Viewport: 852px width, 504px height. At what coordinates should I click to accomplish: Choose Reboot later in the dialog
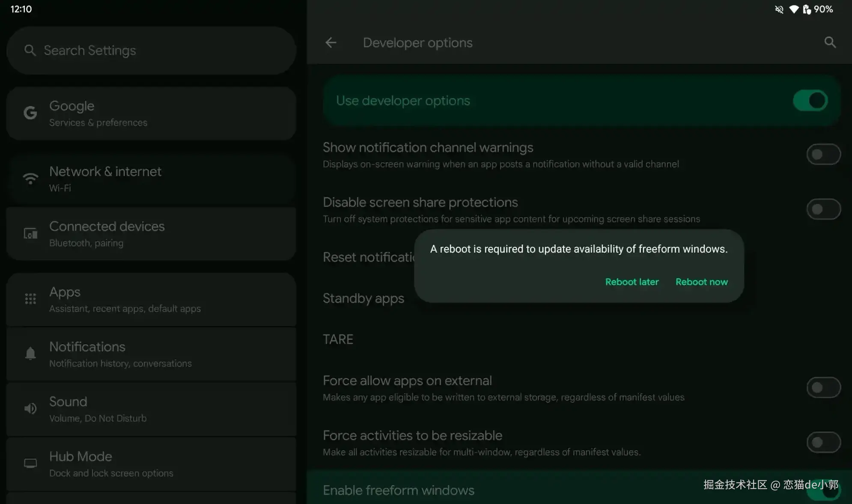pos(632,282)
